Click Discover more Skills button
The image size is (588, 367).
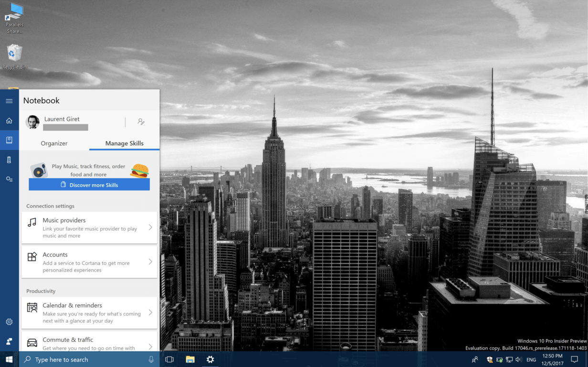tap(89, 184)
